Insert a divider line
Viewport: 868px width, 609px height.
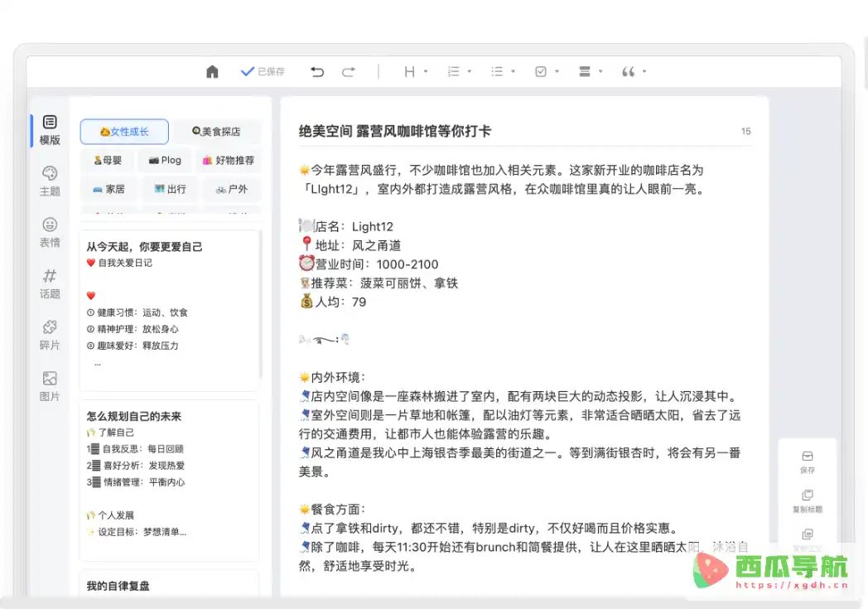[x=585, y=71]
